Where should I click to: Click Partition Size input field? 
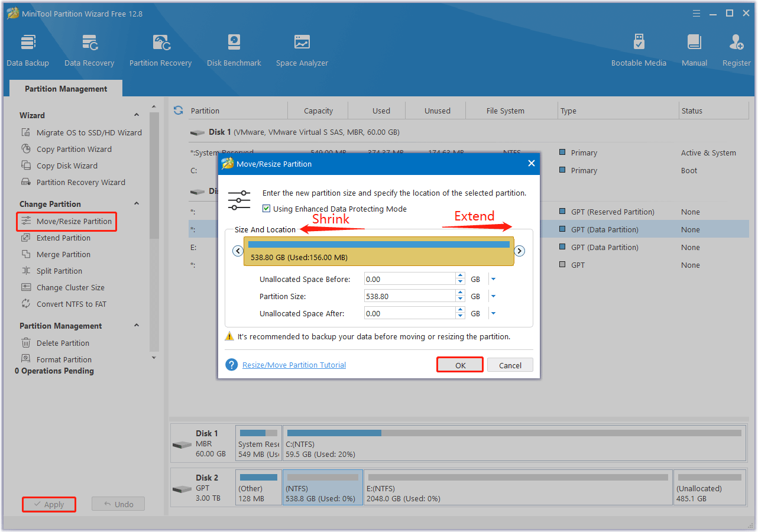[x=410, y=296]
